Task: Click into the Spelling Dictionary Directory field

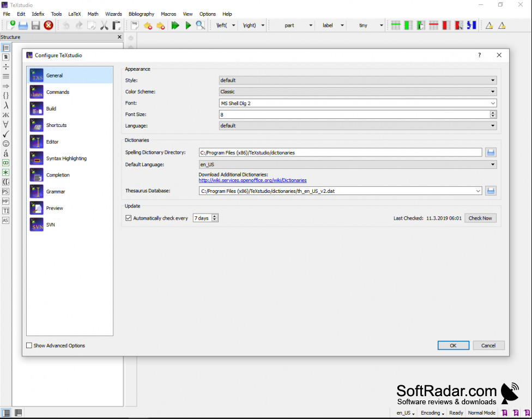Action: click(340, 153)
